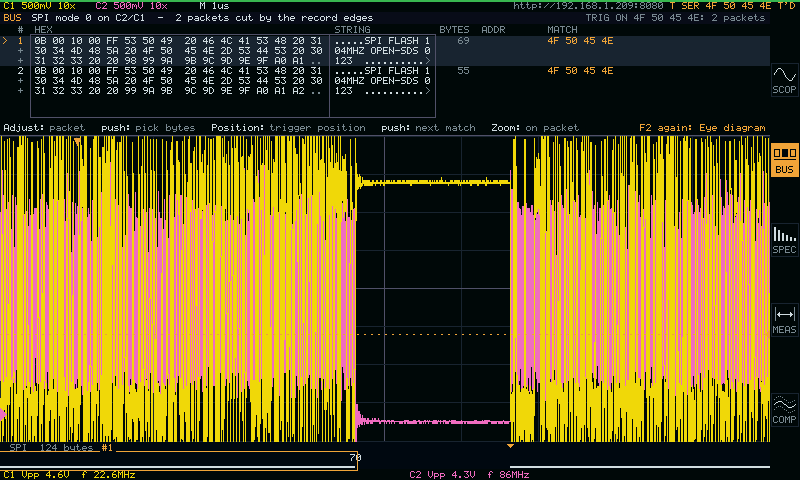Click the 69 byte count of packet 1
The width and height of the screenshot is (800, 480).
pos(463,40)
